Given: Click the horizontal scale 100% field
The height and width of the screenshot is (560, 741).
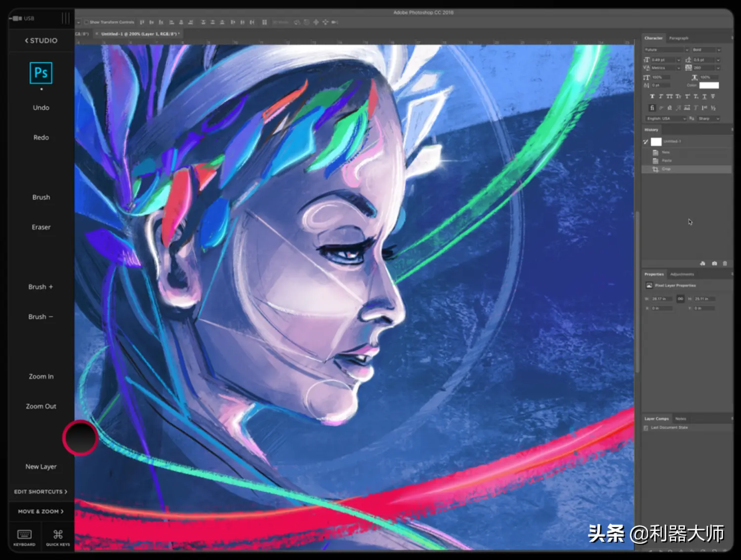Looking at the screenshot, I should (709, 78).
